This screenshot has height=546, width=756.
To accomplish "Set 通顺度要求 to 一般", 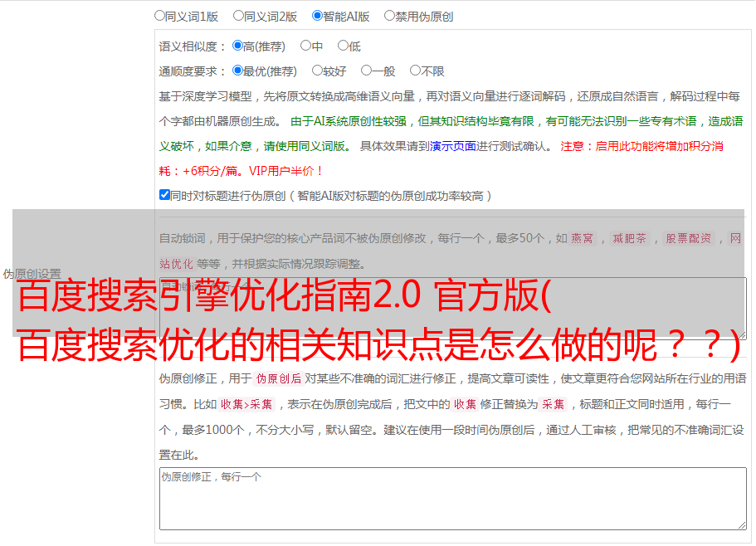I will (366, 71).
